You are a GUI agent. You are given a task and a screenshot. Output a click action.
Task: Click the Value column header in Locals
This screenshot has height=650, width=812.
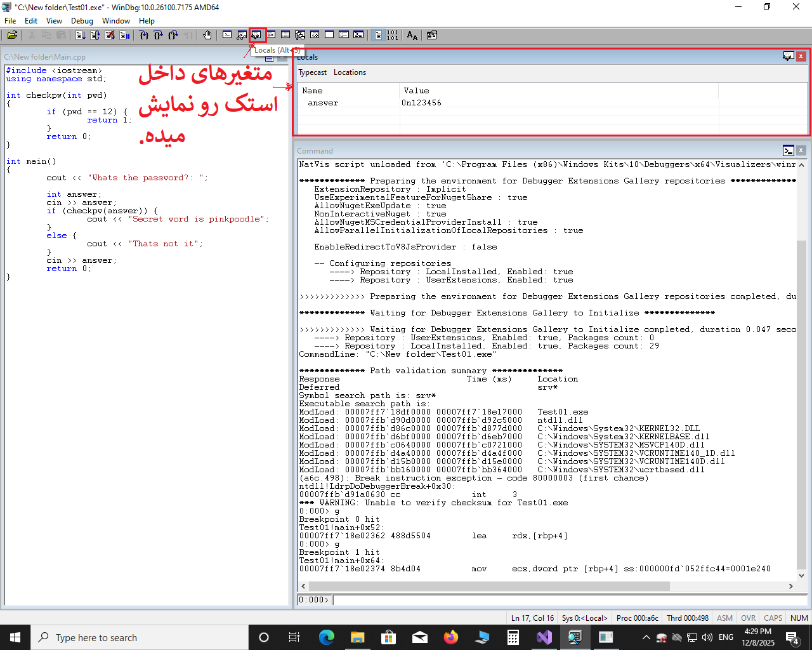(x=416, y=91)
